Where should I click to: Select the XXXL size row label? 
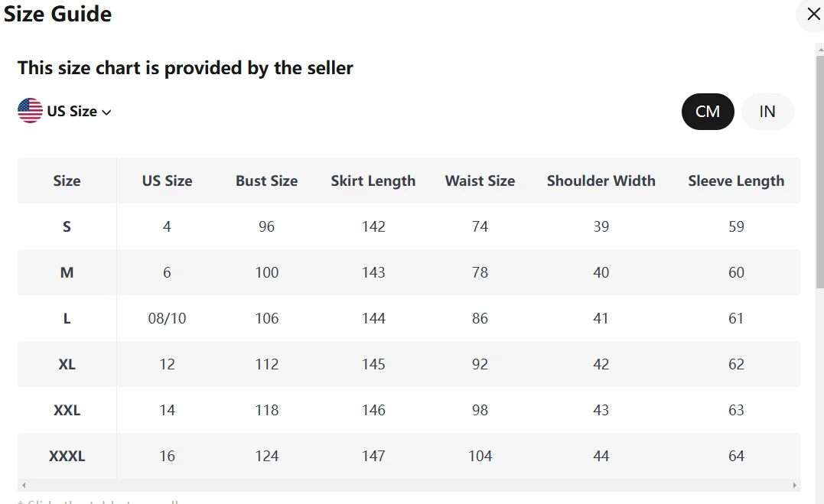pyautogui.click(x=67, y=457)
